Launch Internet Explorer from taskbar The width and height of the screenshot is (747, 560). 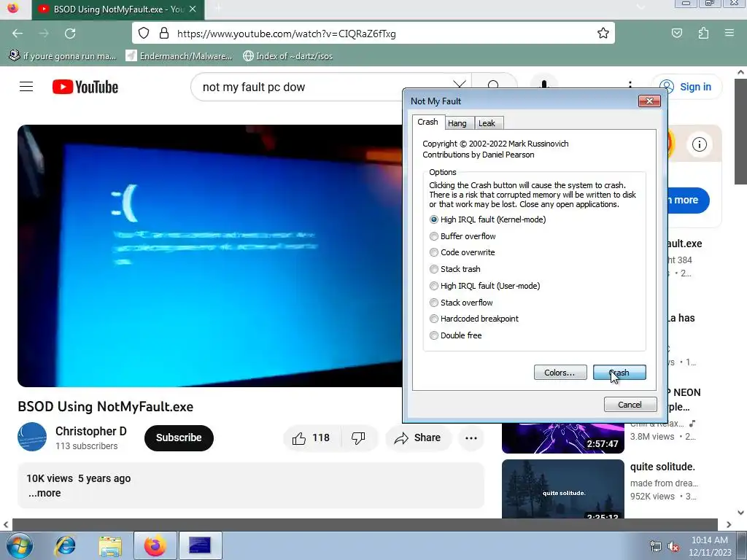click(x=65, y=545)
